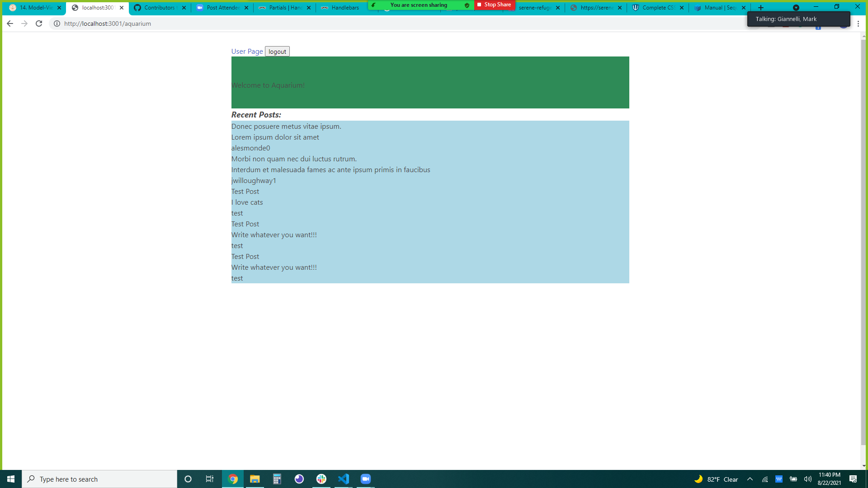Click the browser Back arrow
This screenshot has height=488, width=868.
pyautogui.click(x=10, y=23)
